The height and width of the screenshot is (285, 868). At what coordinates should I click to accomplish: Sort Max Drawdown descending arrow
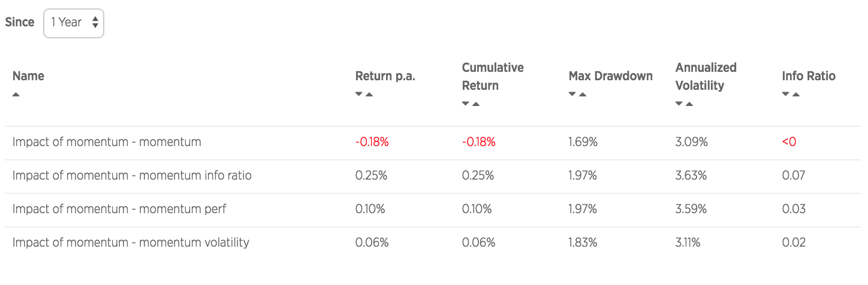[x=572, y=95]
